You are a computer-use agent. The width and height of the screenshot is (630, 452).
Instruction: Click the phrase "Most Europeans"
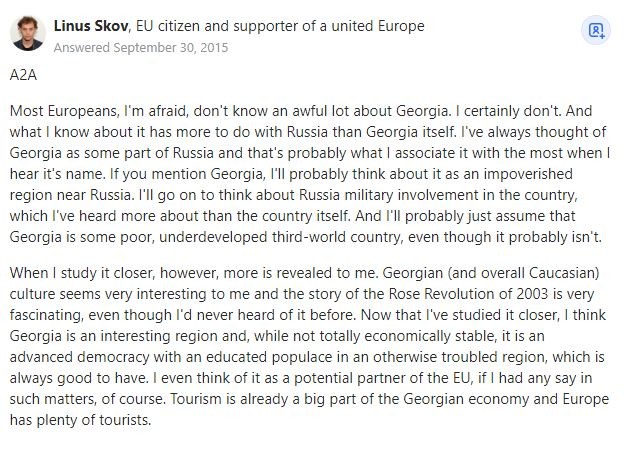[x=64, y=111]
